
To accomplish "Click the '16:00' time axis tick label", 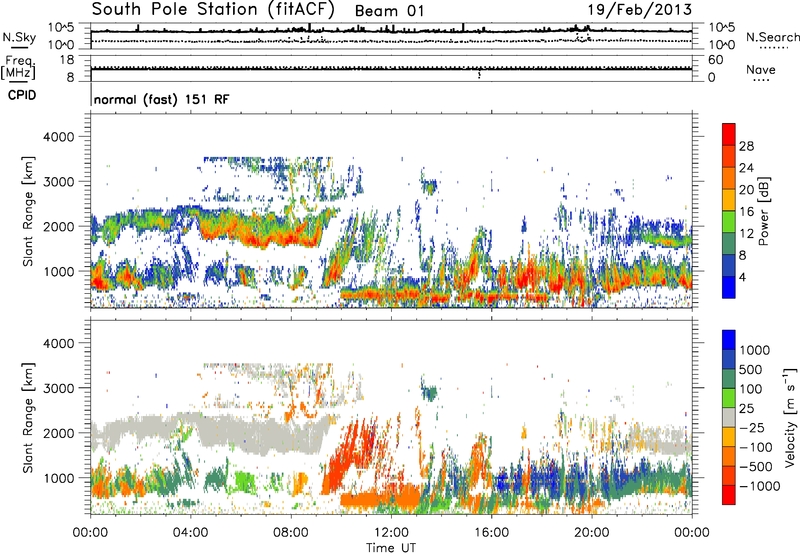I will coord(492,533).
